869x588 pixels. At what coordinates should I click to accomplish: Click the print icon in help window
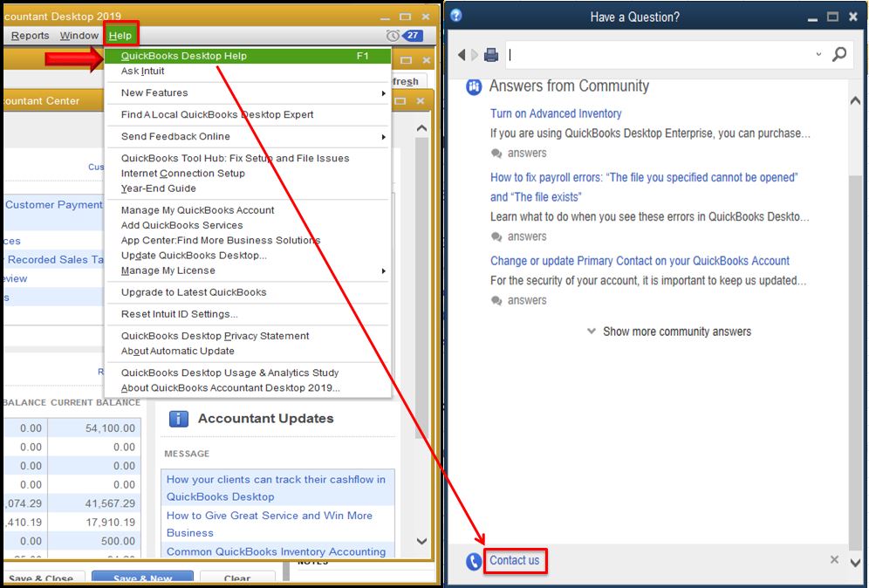click(491, 55)
